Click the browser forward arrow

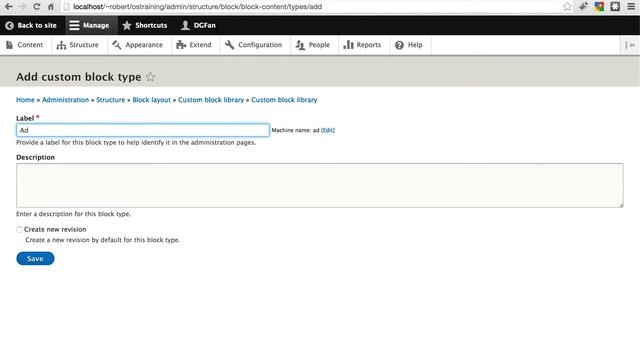[22, 7]
